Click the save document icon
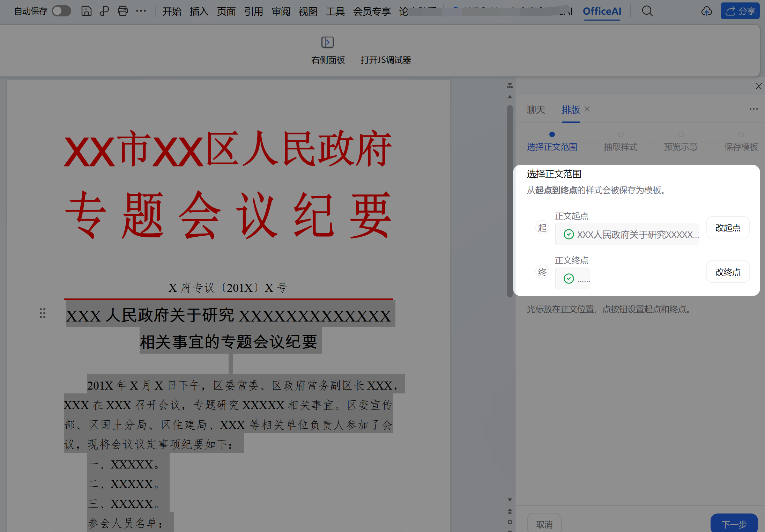765x532 pixels. (x=86, y=11)
